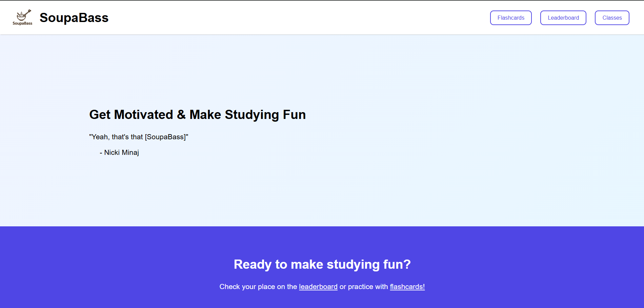644x308 pixels.
Task: Go to the Classes page button
Action: pyautogui.click(x=612, y=18)
